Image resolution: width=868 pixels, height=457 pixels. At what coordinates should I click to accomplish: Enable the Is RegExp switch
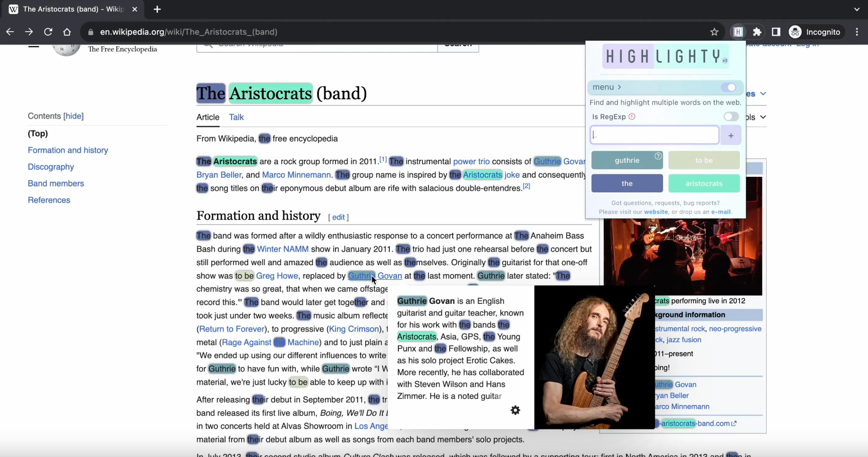click(x=731, y=117)
